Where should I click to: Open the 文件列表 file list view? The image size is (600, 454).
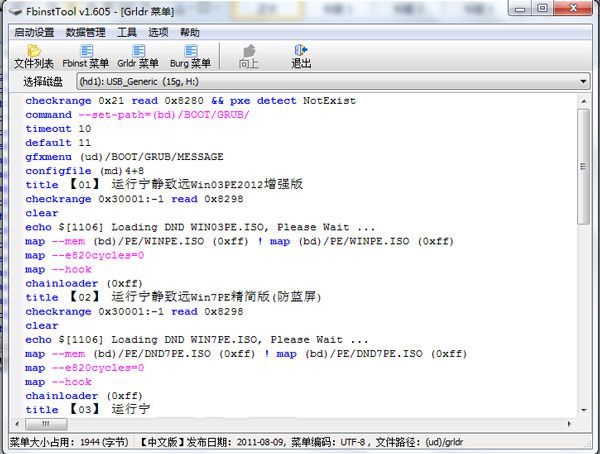(x=33, y=56)
